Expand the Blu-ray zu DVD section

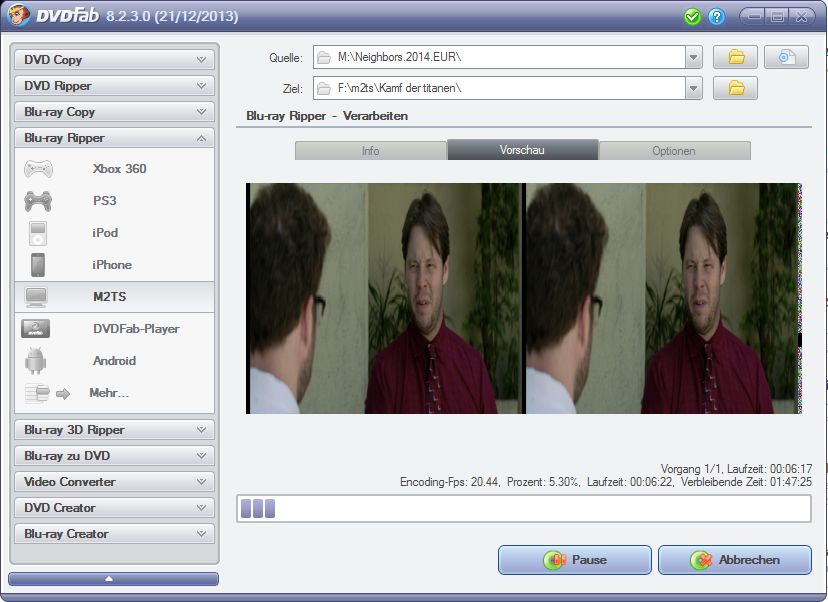tap(114, 456)
